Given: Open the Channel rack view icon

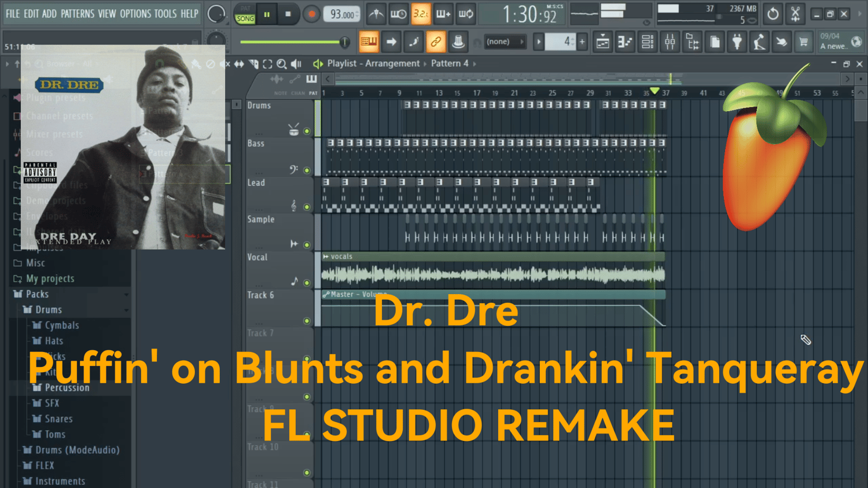Looking at the screenshot, I should (648, 42).
